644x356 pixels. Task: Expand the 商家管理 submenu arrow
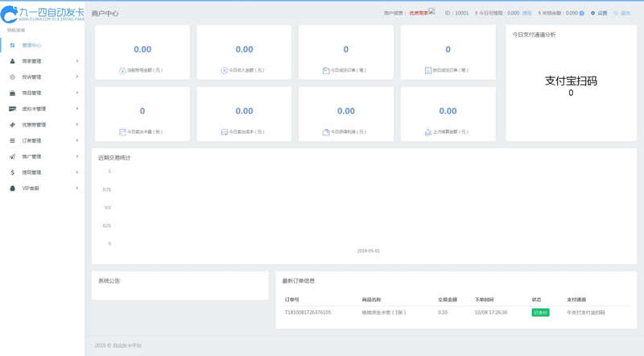coord(76,61)
